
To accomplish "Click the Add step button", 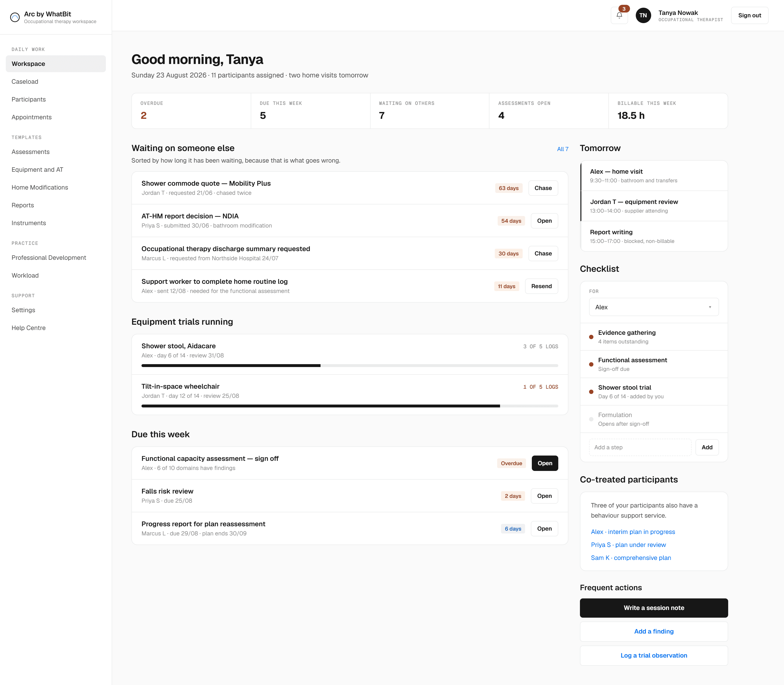I will point(707,447).
